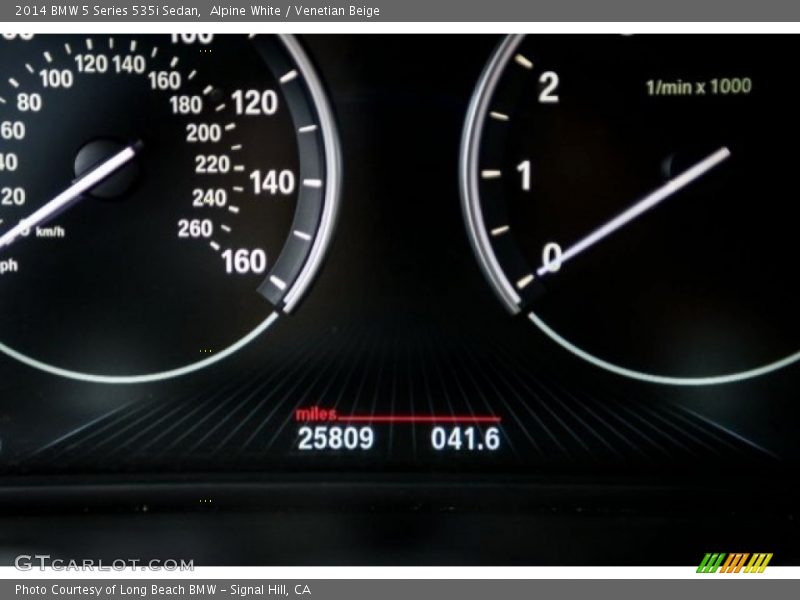Click the large 120 mph speedometer number
Screen dimensions: 800x600
pos(254,103)
